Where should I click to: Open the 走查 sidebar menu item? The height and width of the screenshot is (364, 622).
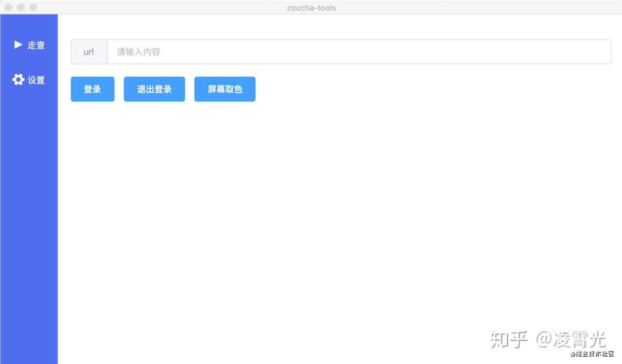pyautogui.click(x=29, y=45)
